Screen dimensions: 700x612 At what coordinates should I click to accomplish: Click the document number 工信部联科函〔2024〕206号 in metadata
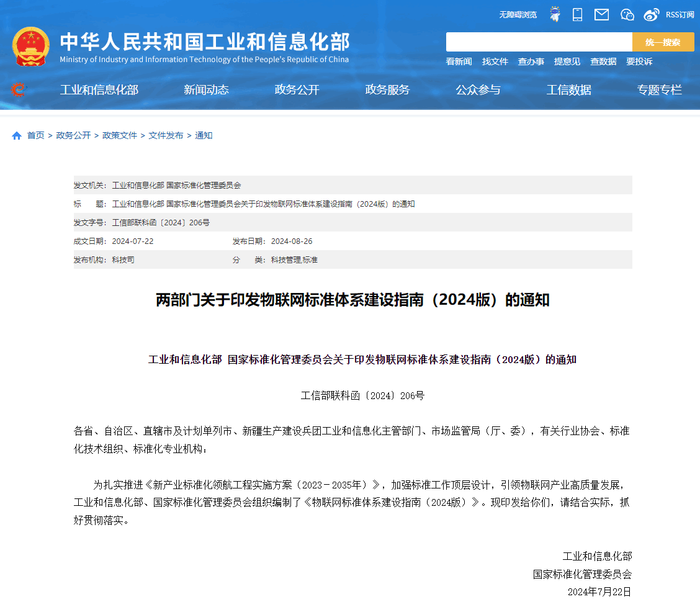pyautogui.click(x=161, y=223)
